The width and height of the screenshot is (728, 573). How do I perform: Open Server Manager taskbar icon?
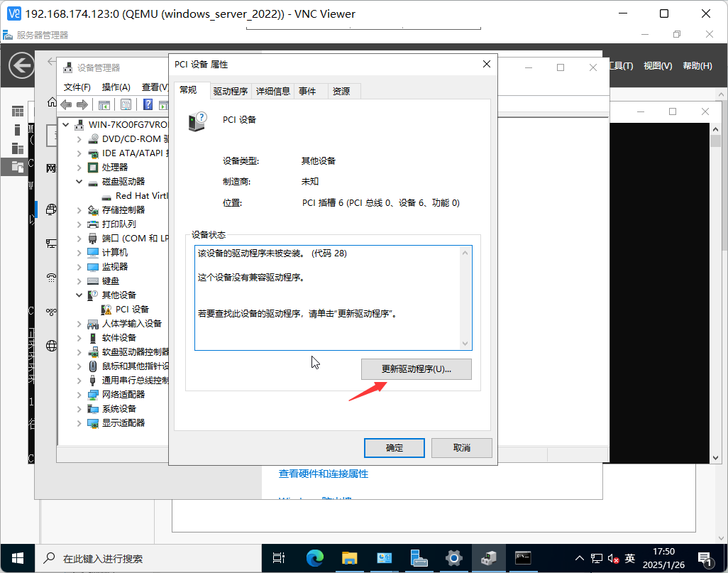(419, 557)
